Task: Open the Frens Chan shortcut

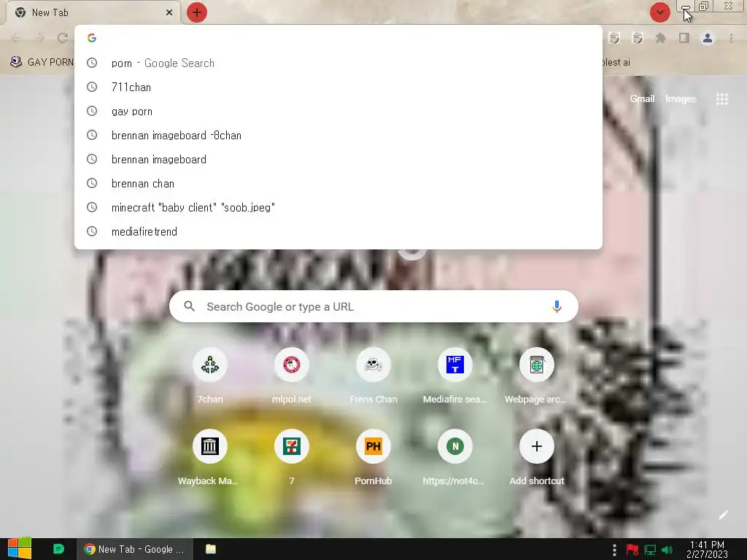Action: pyautogui.click(x=373, y=376)
